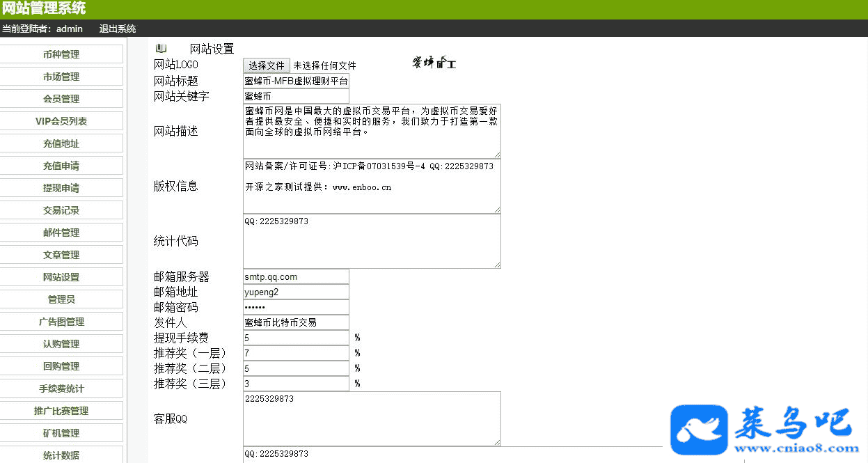Open 回购管理 in the sidebar
The height and width of the screenshot is (463, 868).
pos(61,366)
